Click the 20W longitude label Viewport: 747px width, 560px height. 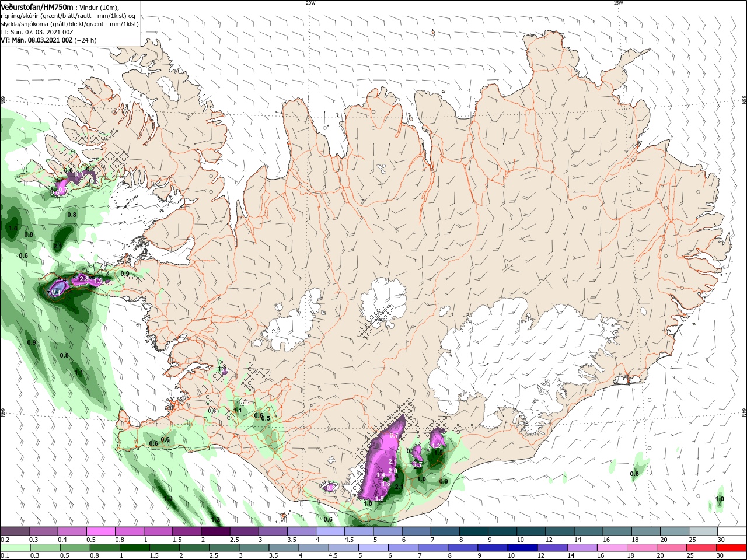(x=310, y=3)
